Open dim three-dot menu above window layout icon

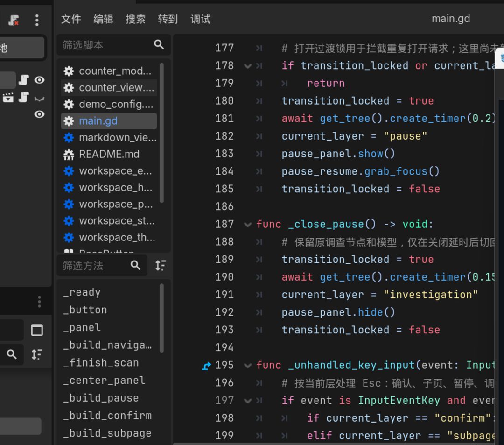pyautogui.click(x=39, y=302)
